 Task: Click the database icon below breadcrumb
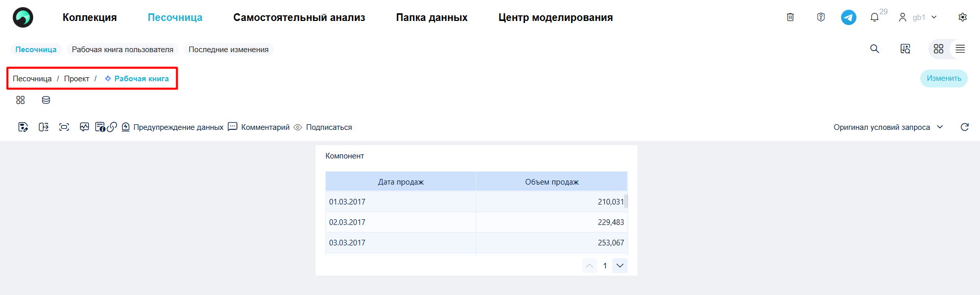pos(46,100)
